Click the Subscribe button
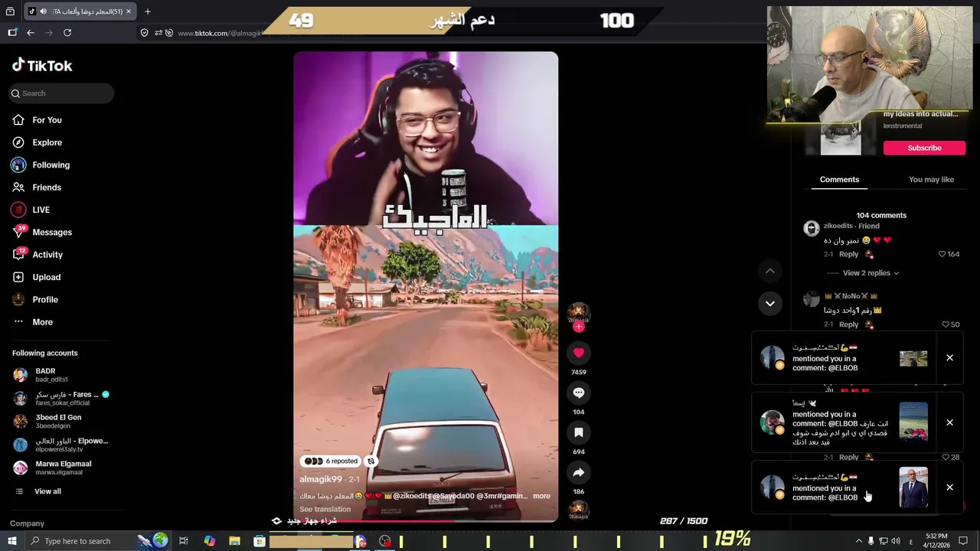Viewport: 980px width, 551px height. pos(924,148)
